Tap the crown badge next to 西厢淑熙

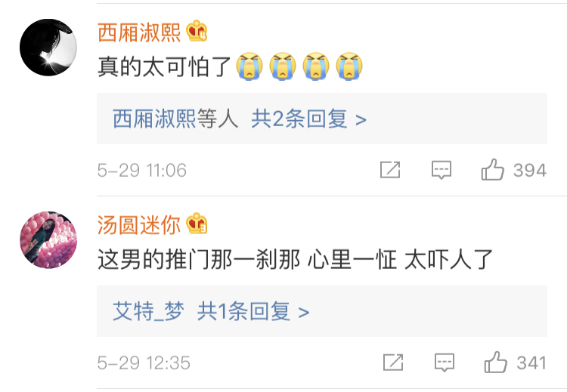click(197, 31)
